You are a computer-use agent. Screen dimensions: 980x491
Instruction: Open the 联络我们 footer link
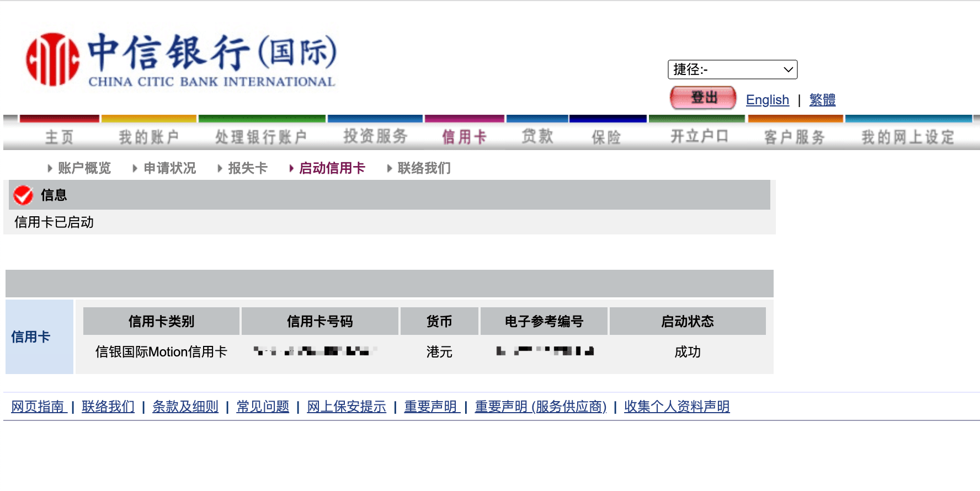pos(108,407)
